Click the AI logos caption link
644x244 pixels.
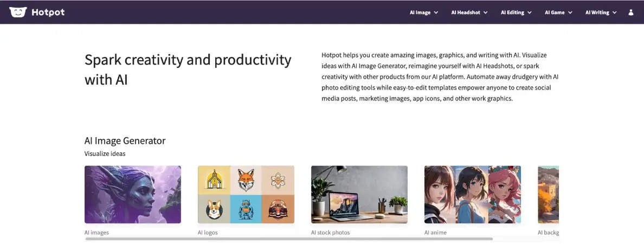tap(208, 233)
